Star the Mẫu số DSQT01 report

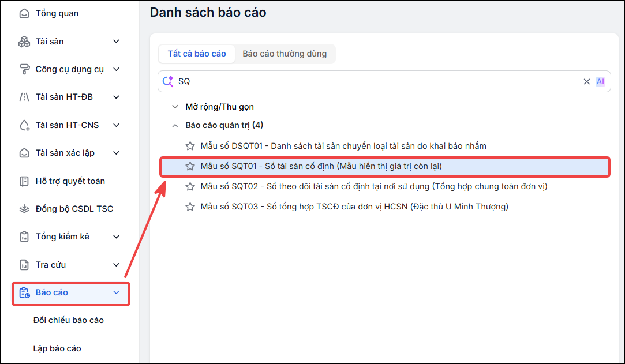point(190,146)
